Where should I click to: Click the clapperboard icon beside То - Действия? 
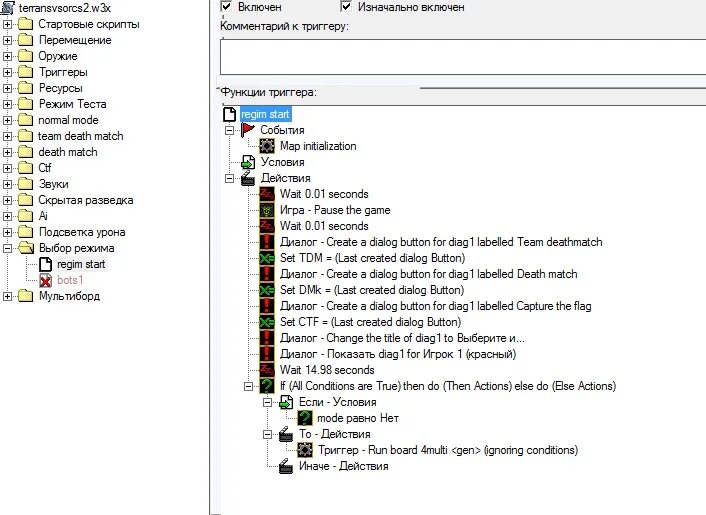(286, 434)
